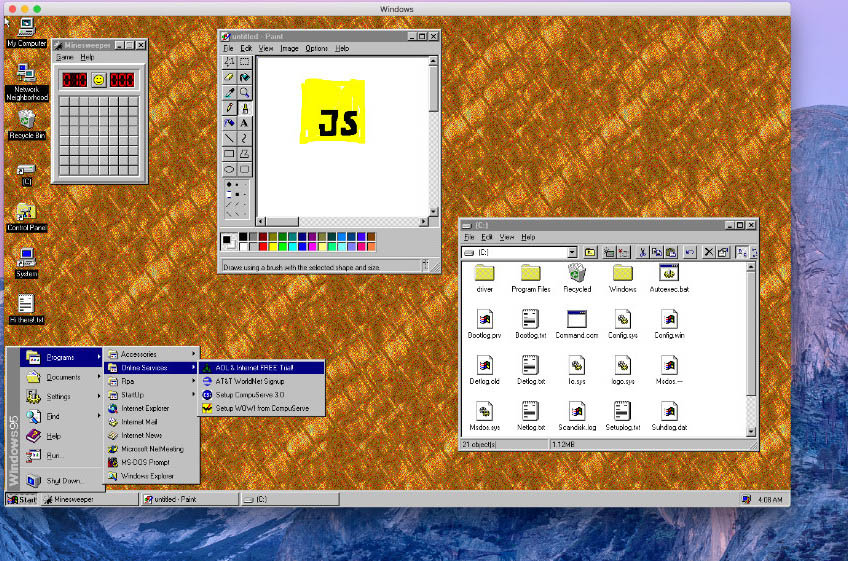Select the Rounded Rectangle tool in Paint
This screenshot has height=561, width=848.
[244, 169]
